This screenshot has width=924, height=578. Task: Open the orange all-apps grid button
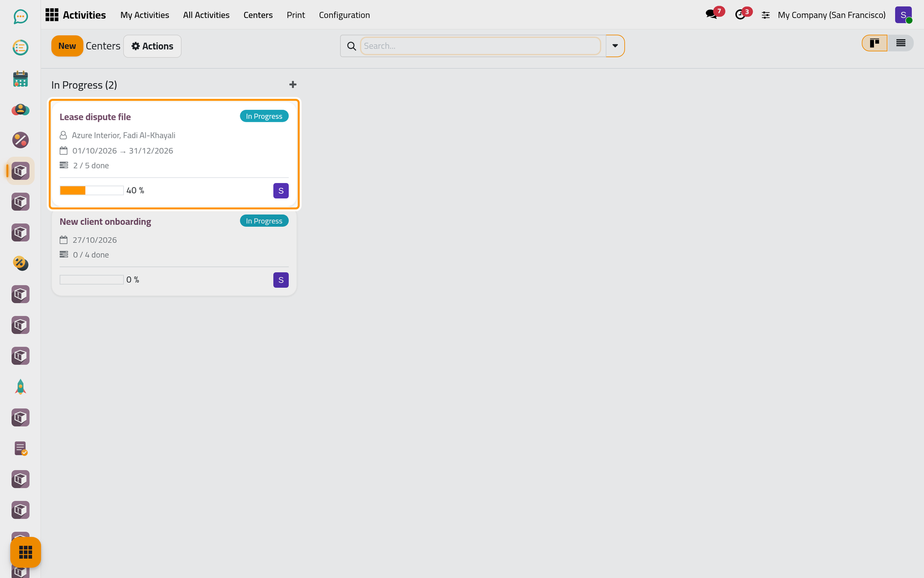(x=26, y=552)
